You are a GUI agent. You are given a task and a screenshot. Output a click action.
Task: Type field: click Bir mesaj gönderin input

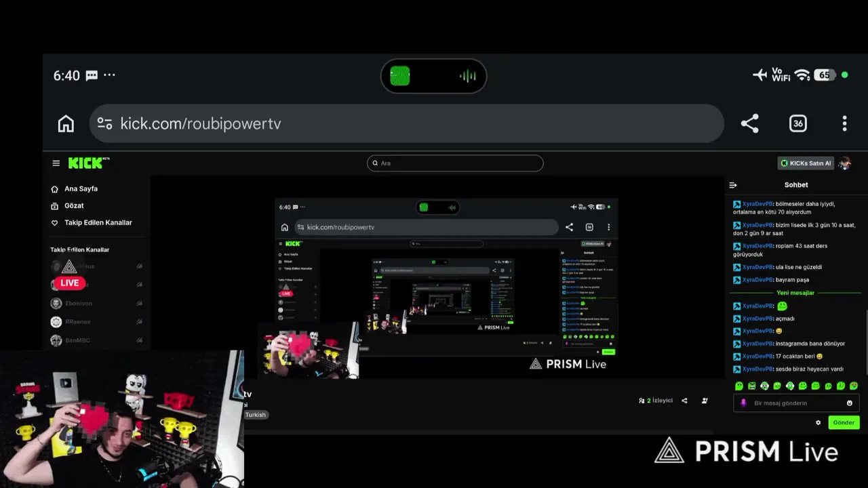coord(797,403)
